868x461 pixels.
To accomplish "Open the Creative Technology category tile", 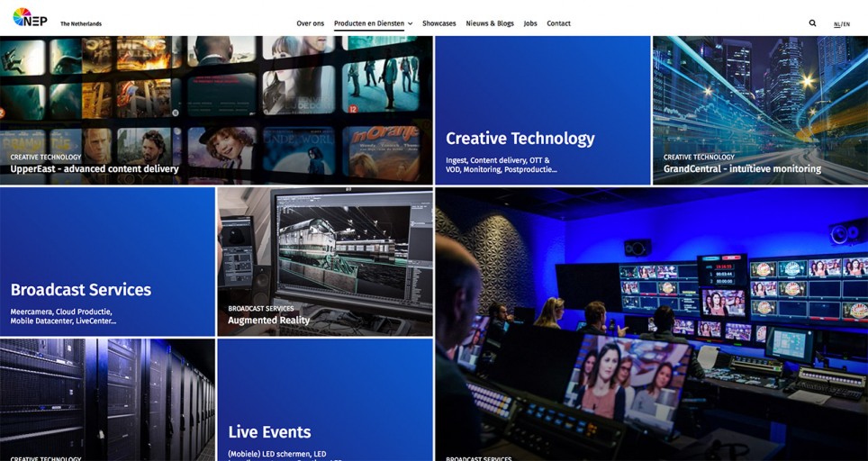I will 543,110.
